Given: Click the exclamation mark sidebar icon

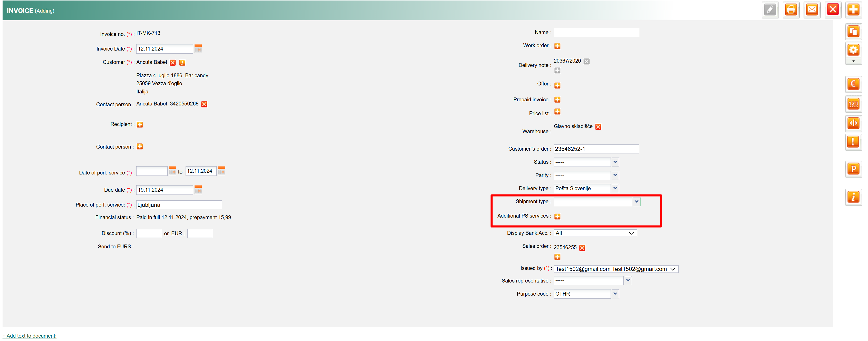Looking at the screenshot, I should 853,142.
